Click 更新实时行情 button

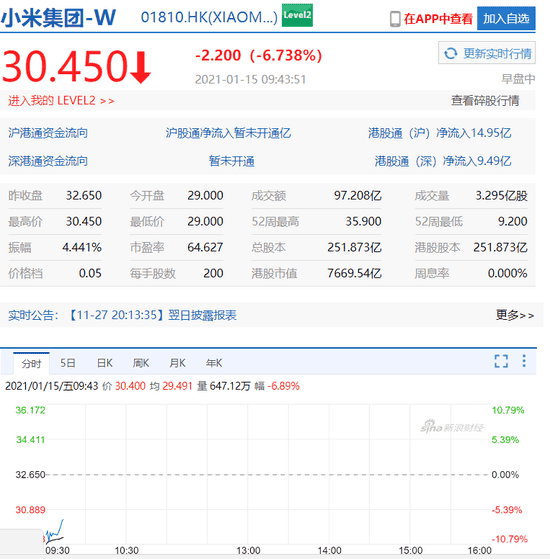pyautogui.click(x=487, y=53)
